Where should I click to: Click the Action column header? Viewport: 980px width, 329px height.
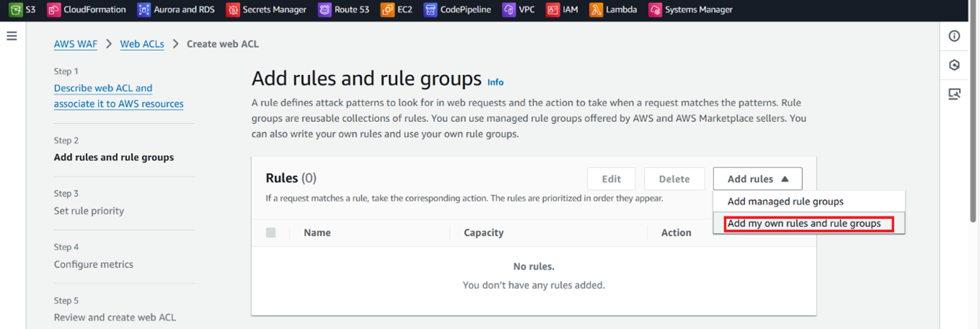pyautogui.click(x=676, y=232)
